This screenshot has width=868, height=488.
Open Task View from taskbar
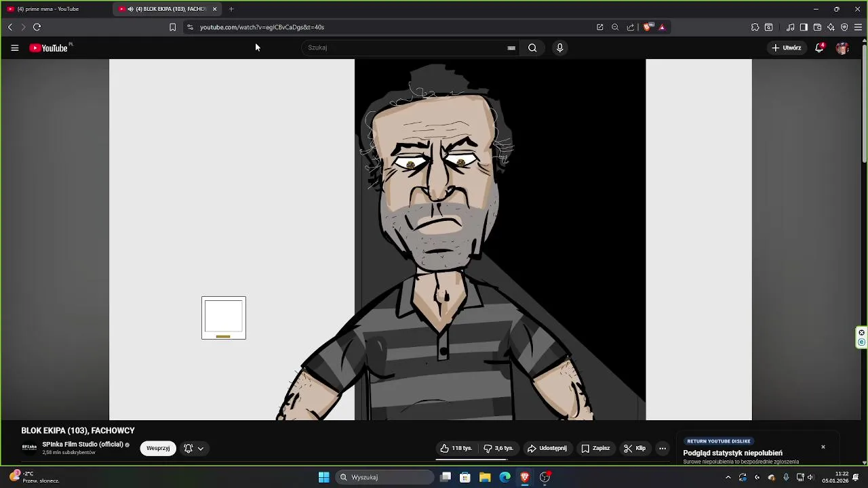point(446,477)
